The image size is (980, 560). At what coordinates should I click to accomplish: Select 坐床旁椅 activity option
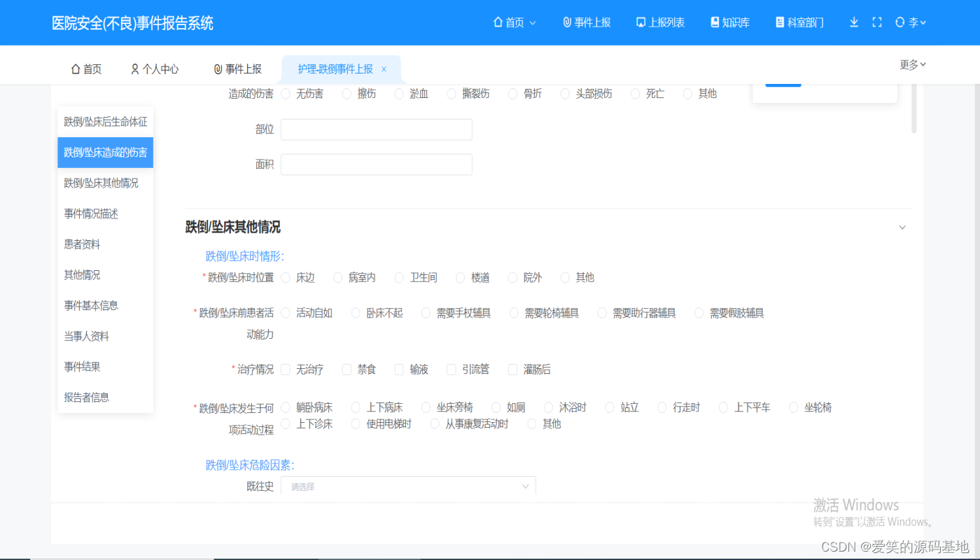(426, 407)
